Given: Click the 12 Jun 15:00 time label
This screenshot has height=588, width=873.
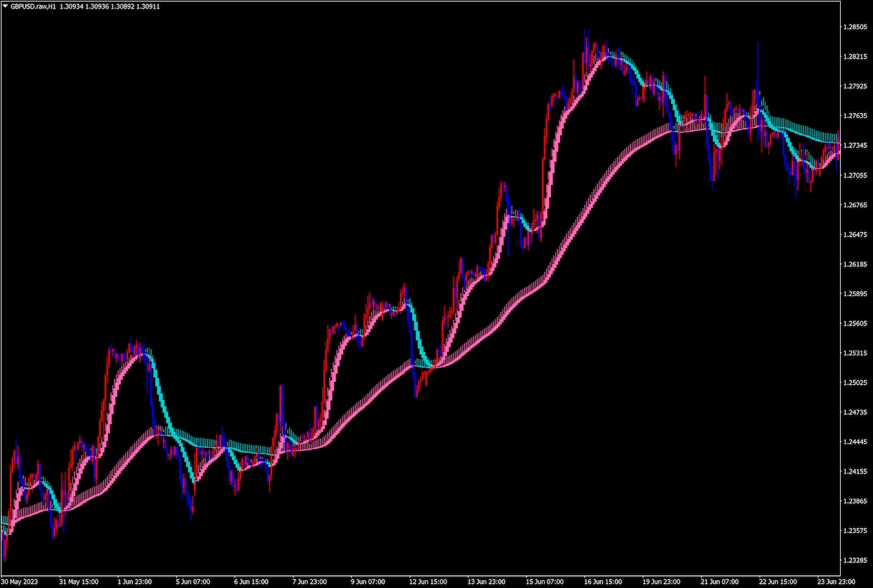Looking at the screenshot, I should tap(429, 582).
